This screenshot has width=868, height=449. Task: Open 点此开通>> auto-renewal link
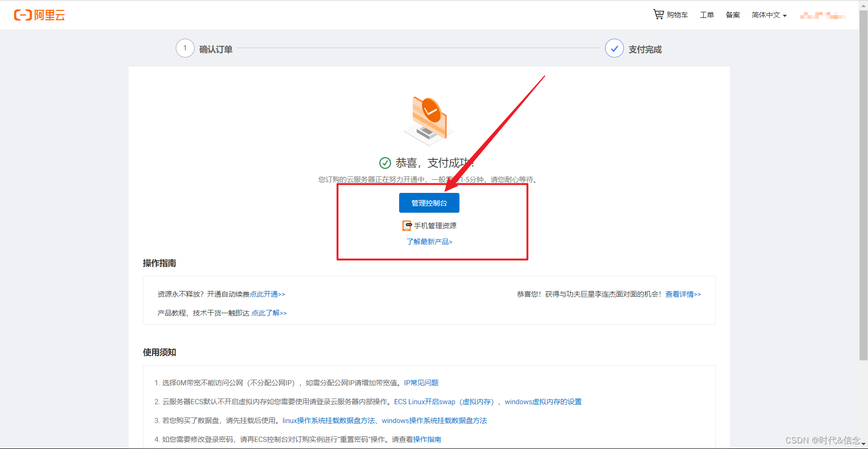(x=267, y=294)
